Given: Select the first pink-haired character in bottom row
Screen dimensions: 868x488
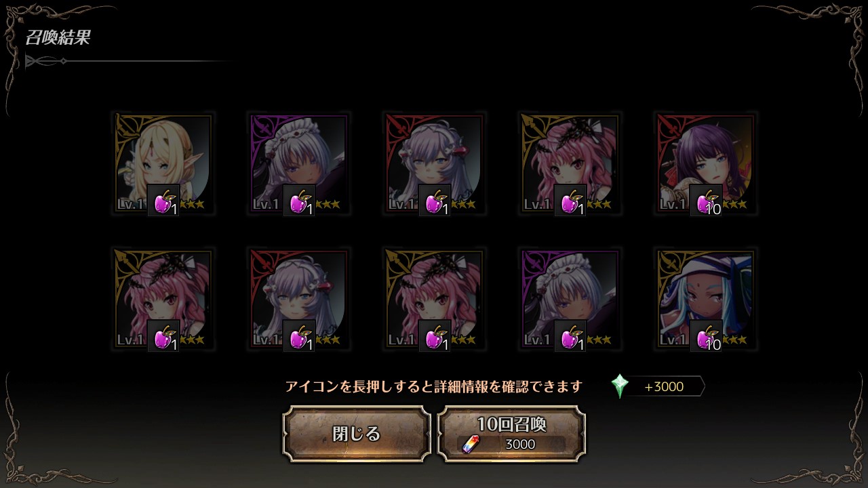Looking at the screenshot, I should [163, 300].
